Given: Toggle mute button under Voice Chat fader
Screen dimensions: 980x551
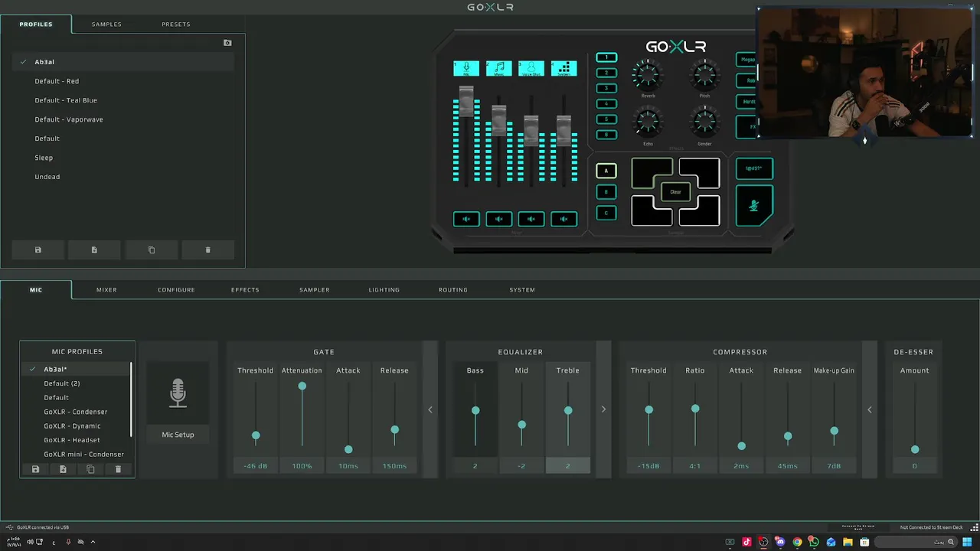Looking at the screenshot, I should [x=531, y=220].
